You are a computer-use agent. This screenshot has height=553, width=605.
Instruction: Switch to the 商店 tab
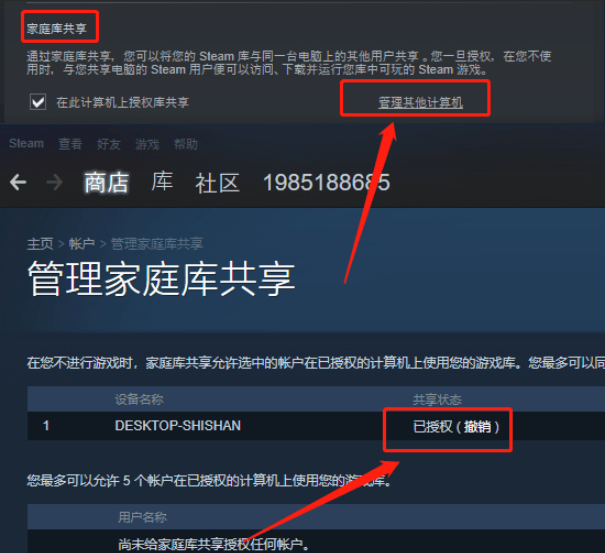click(x=106, y=182)
